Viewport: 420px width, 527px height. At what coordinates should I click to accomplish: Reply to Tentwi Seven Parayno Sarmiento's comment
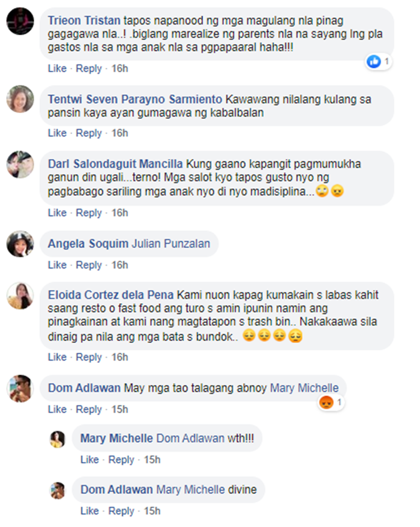click(88, 133)
